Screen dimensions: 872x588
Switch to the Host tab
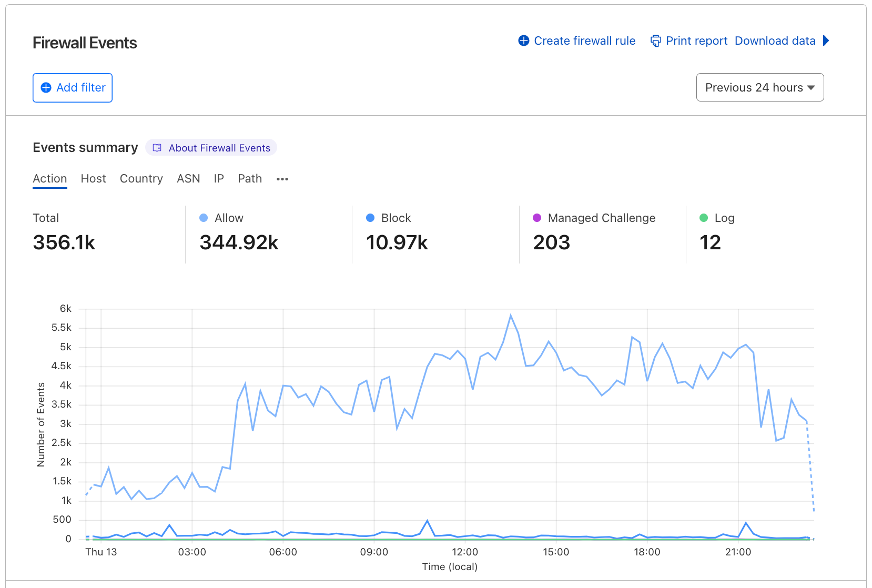93,179
